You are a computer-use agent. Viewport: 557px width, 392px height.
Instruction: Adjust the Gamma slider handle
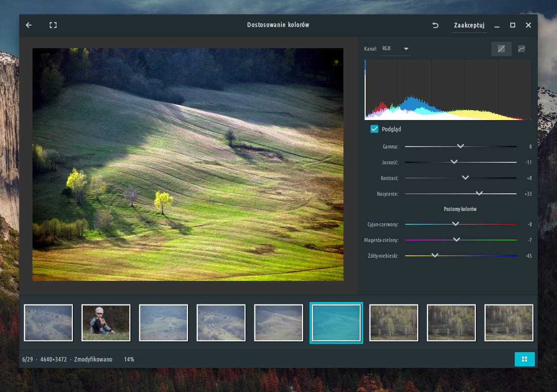(x=461, y=146)
